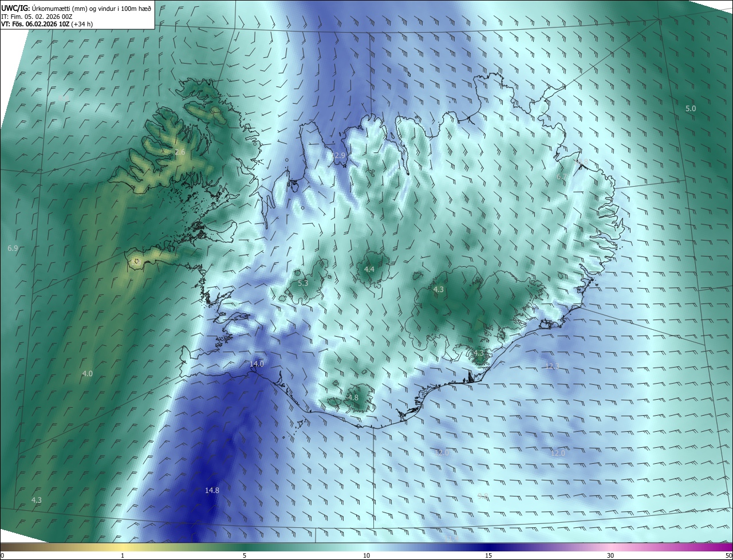Click the 2.9 value label on the map
733x560 pixels.
pos(340,156)
